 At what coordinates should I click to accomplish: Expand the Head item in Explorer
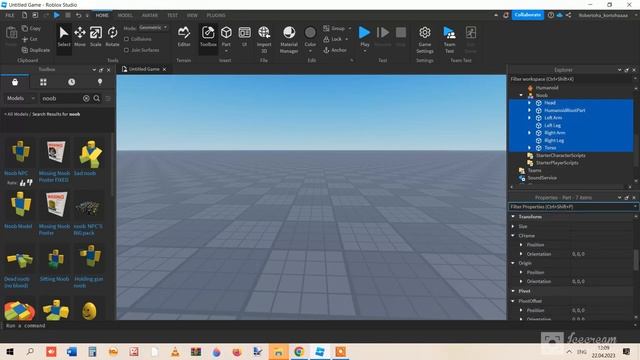(529, 102)
